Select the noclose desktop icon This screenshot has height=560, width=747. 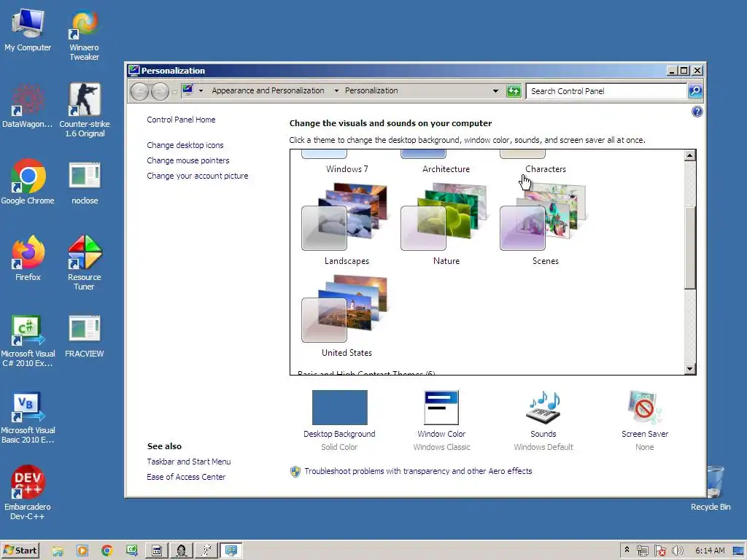click(x=85, y=183)
